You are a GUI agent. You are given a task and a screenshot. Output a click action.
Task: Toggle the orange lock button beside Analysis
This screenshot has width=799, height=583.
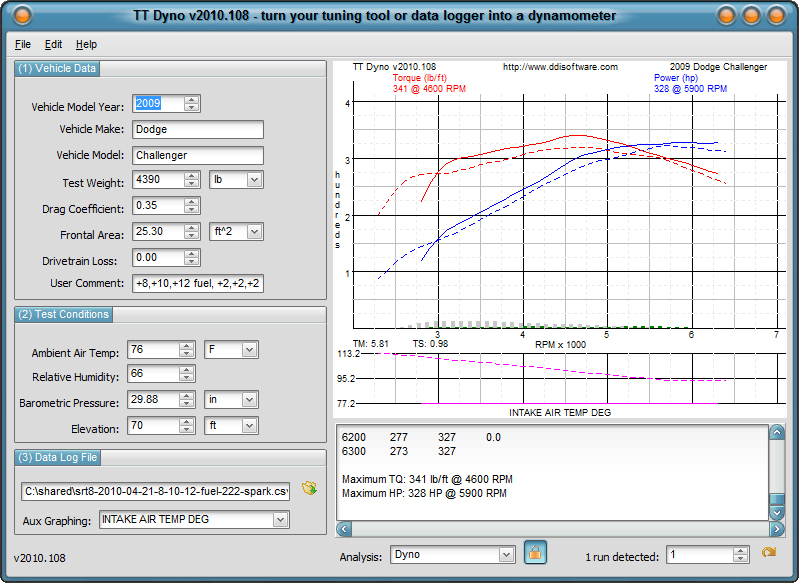click(535, 552)
